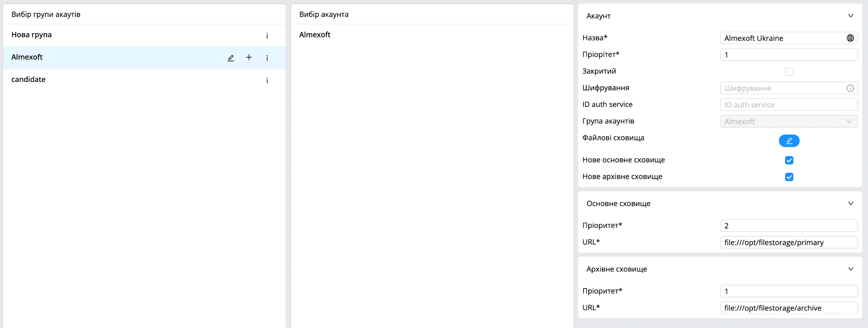Open the Група акаунтів dropdown
The image size is (868, 328).
[x=789, y=121]
